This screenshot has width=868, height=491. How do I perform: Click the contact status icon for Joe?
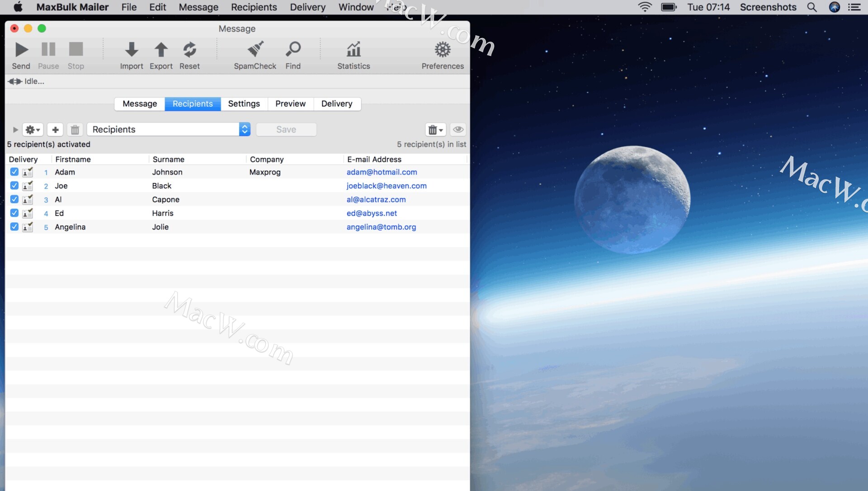(x=28, y=186)
